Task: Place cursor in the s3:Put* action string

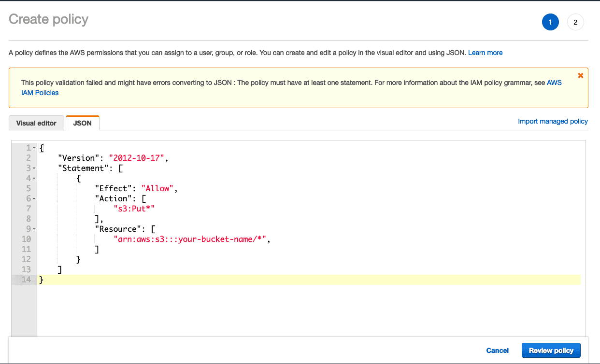Action: point(134,209)
